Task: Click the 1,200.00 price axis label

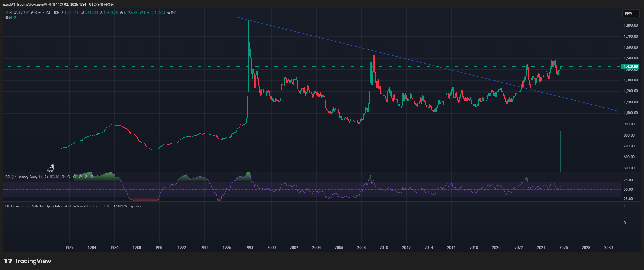Action: [x=631, y=91]
